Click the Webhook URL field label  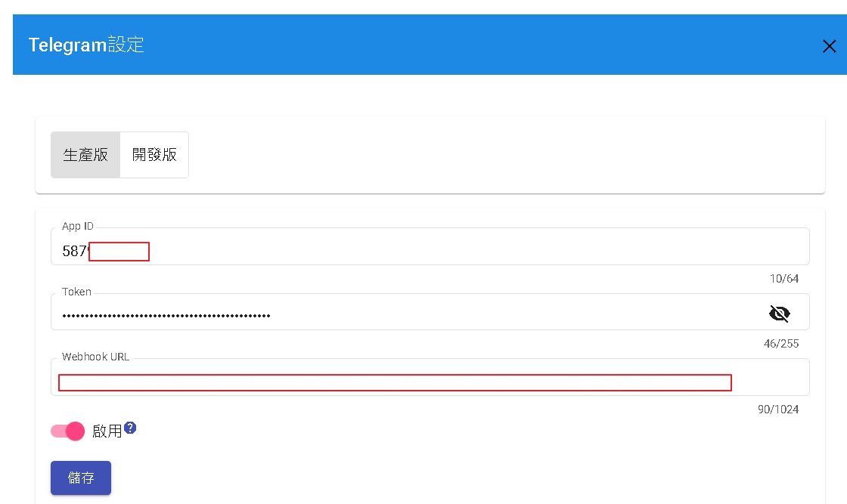pyautogui.click(x=95, y=357)
